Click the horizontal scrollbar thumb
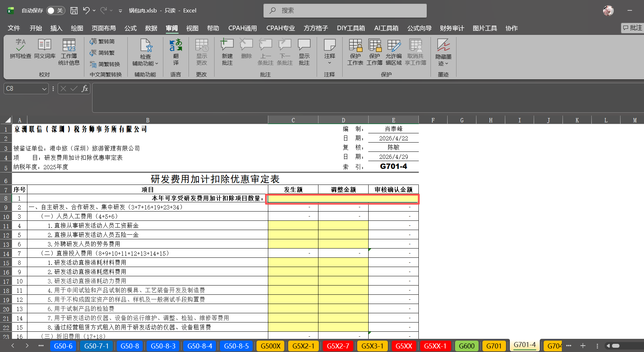Viewport: 644px width, 352px height. 616,346
